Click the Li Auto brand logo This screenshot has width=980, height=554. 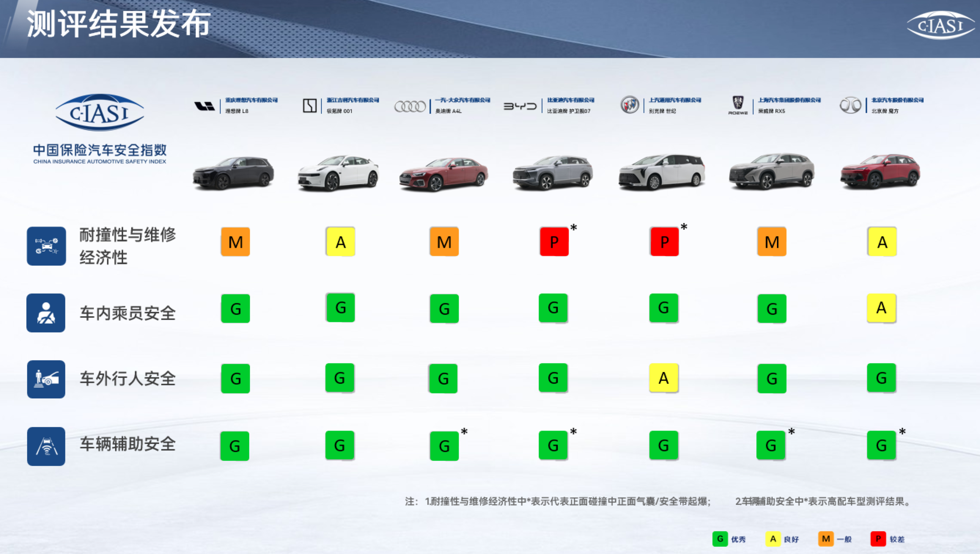click(204, 106)
